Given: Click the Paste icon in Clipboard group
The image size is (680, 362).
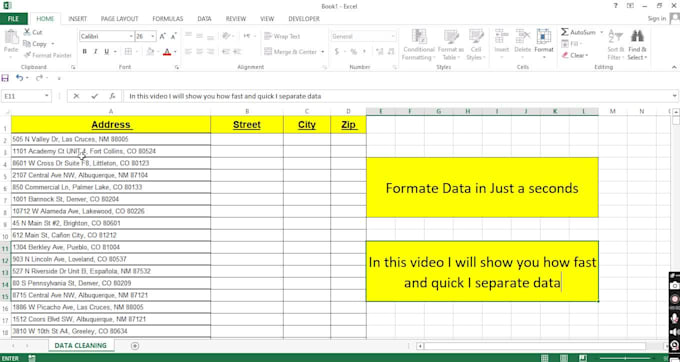Looking at the screenshot, I should coord(12,42).
